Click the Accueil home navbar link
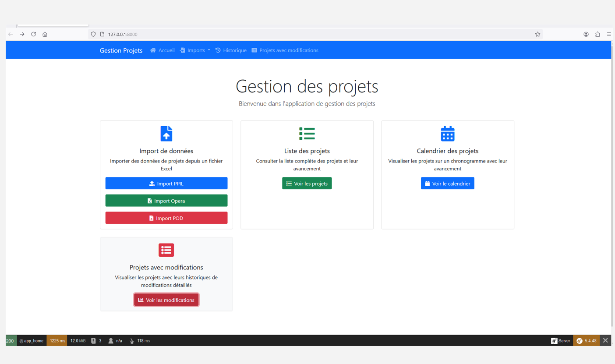This screenshot has height=364, width=615. pos(163,50)
